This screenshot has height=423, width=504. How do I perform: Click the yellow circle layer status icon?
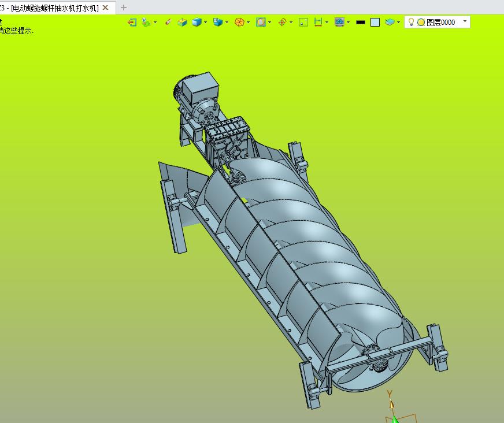(x=421, y=22)
